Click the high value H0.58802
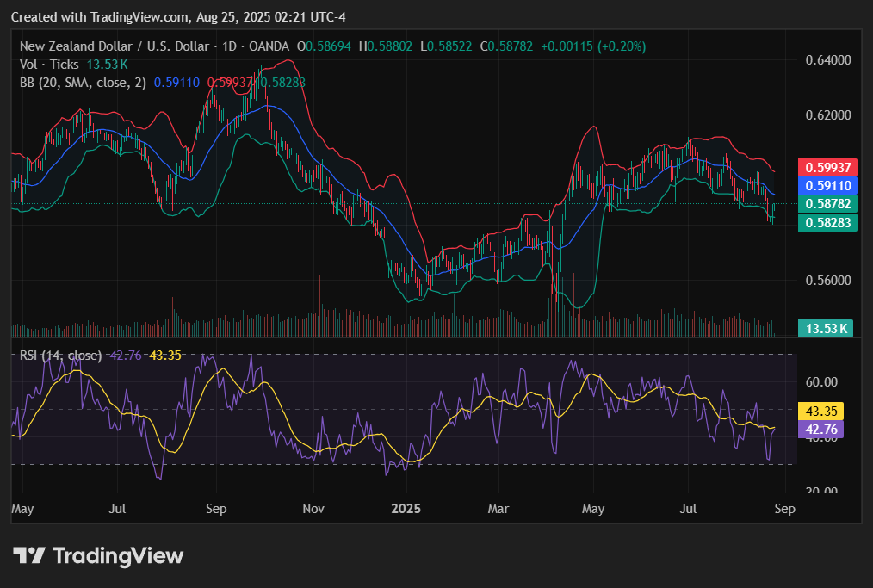 coord(386,46)
